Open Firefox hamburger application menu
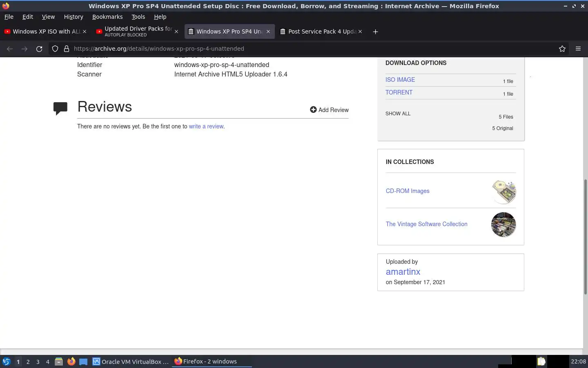Image resolution: width=588 pixels, height=368 pixels. (578, 49)
